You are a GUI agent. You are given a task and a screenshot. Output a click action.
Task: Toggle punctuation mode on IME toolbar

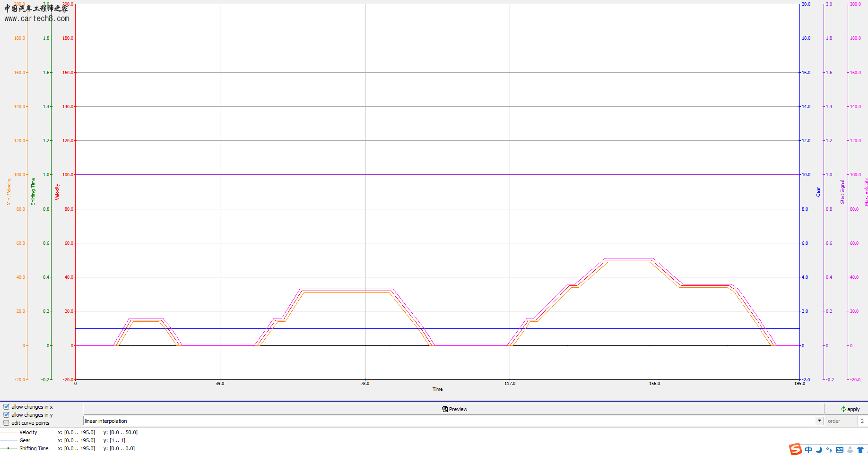(x=829, y=450)
